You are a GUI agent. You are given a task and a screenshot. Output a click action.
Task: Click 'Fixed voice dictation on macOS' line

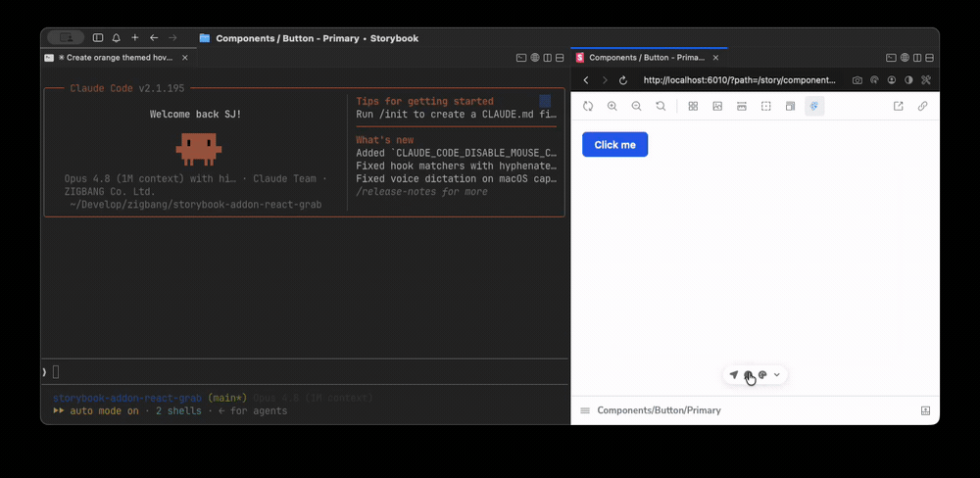(457, 178)
